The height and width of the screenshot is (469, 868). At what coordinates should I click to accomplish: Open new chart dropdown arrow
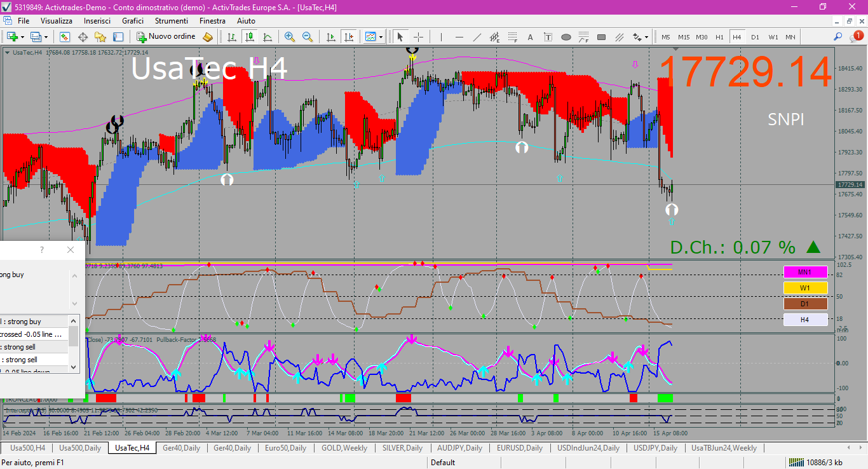pos(22,37)
